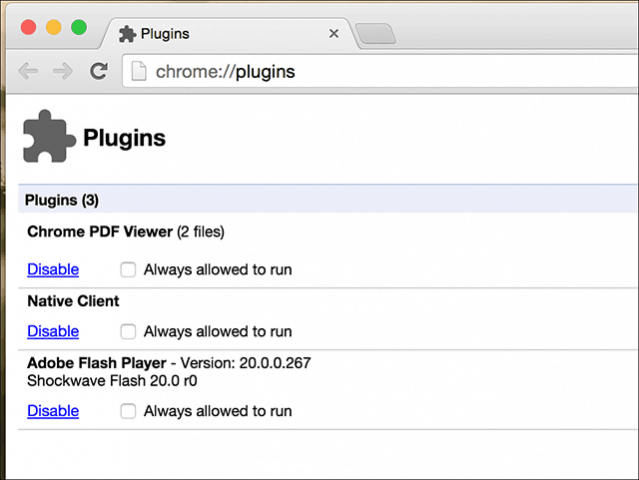
Task: Disable the Native Client plugin
Action: (53, 331)
